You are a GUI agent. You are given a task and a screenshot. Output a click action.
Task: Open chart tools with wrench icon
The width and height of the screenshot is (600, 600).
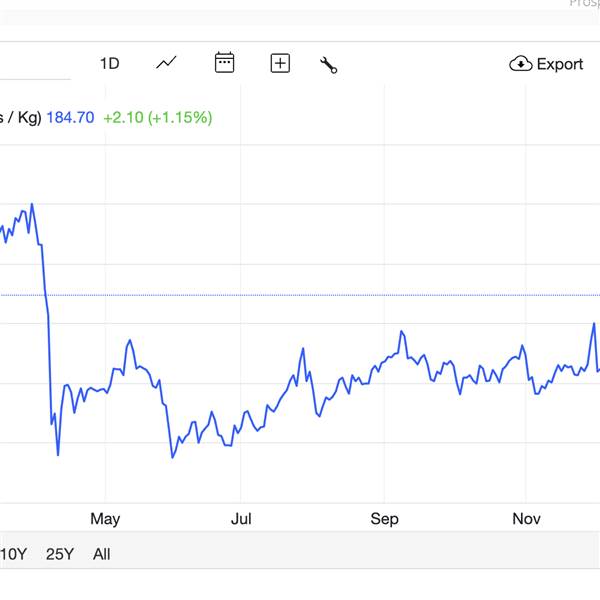pyautogui.click(x=328, y=65)
